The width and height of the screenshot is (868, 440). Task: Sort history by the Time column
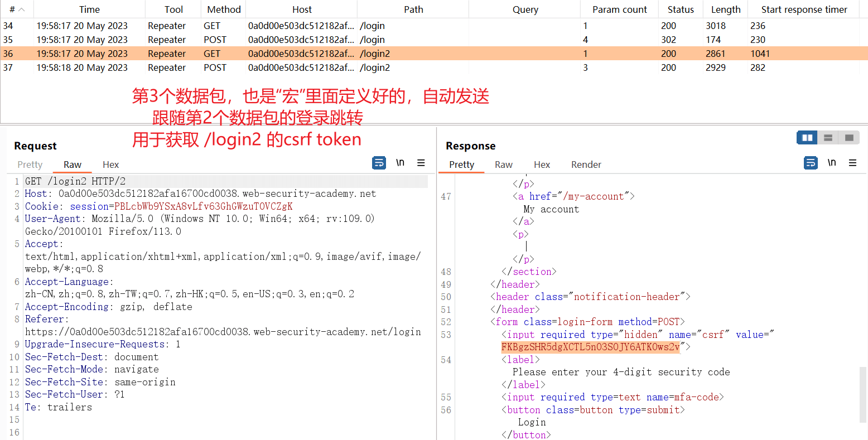89,9
